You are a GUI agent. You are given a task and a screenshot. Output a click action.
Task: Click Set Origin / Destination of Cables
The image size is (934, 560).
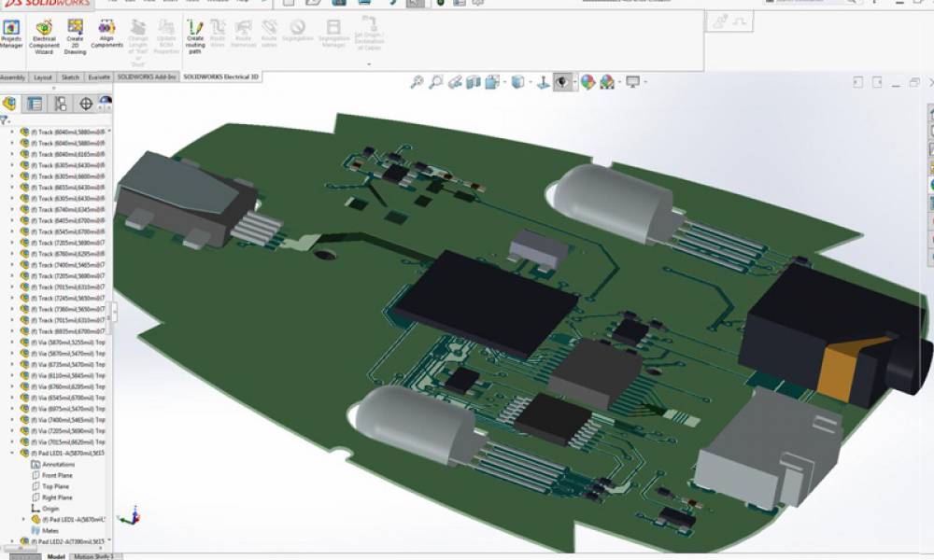pyautogui.click(x=369, y=34)
